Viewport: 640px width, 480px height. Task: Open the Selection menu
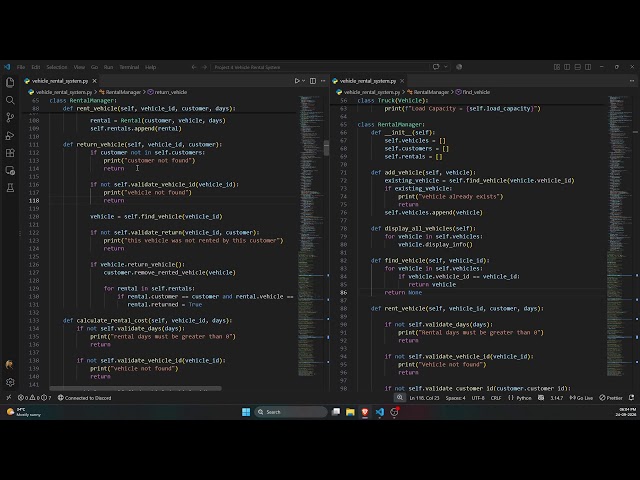tap(57, 67)
